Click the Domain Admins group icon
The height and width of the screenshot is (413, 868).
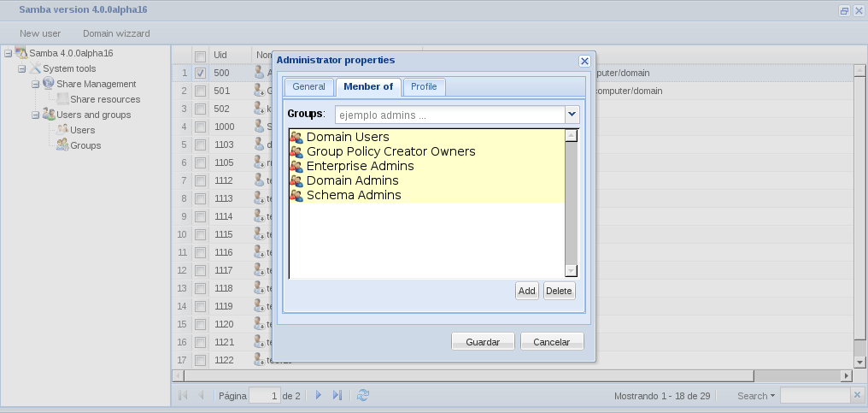tap(296, 180)
